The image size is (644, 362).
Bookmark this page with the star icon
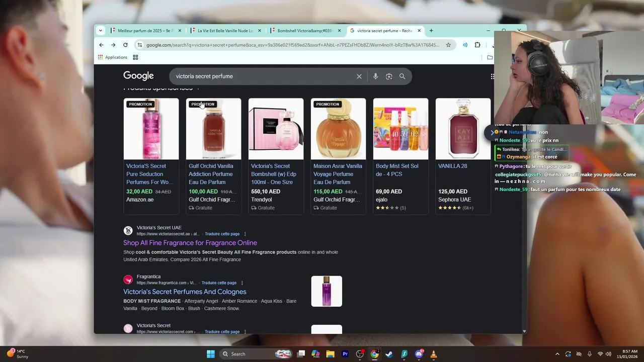pyautogui.click(x=448, y=45)
